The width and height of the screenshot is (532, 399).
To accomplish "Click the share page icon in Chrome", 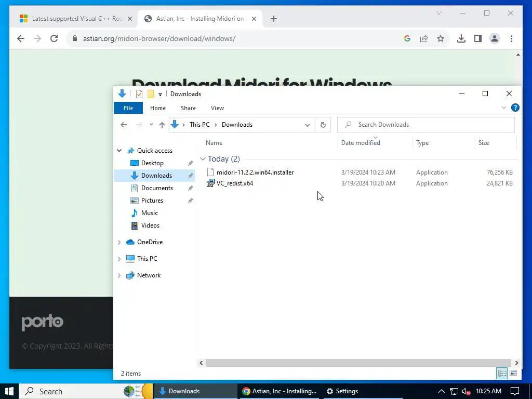I will click(424, 38).
